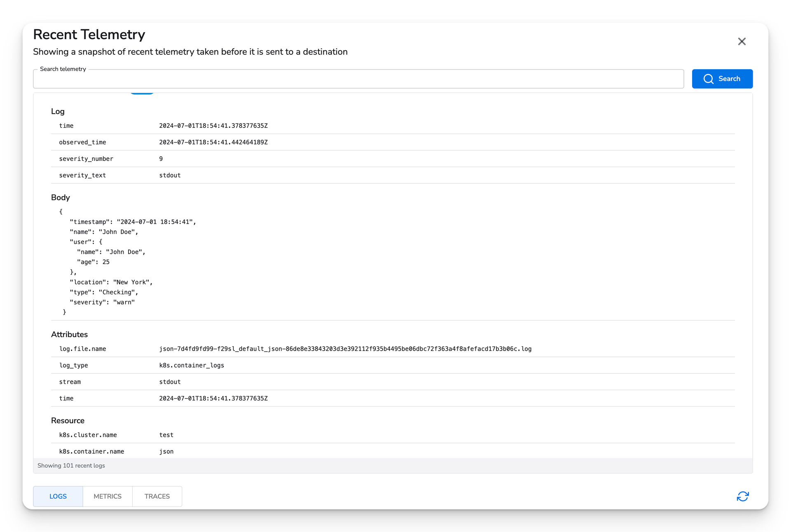Close the Recent Telemetry dialog

pyautogui.click(x=742, y=42)
